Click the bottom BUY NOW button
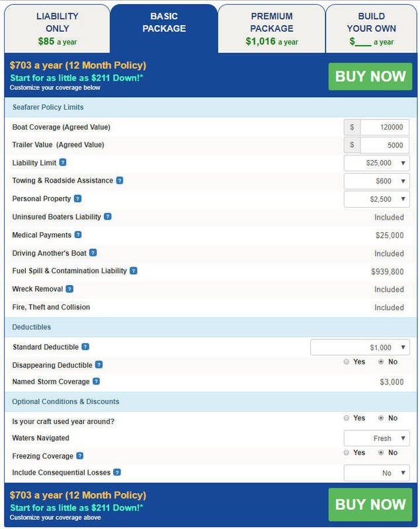 coord(370,505)
